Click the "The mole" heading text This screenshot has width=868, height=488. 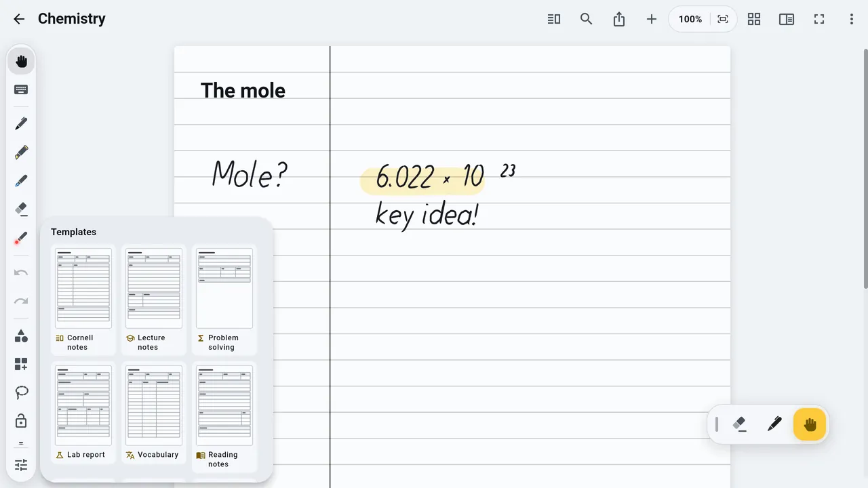click(243, 90)
